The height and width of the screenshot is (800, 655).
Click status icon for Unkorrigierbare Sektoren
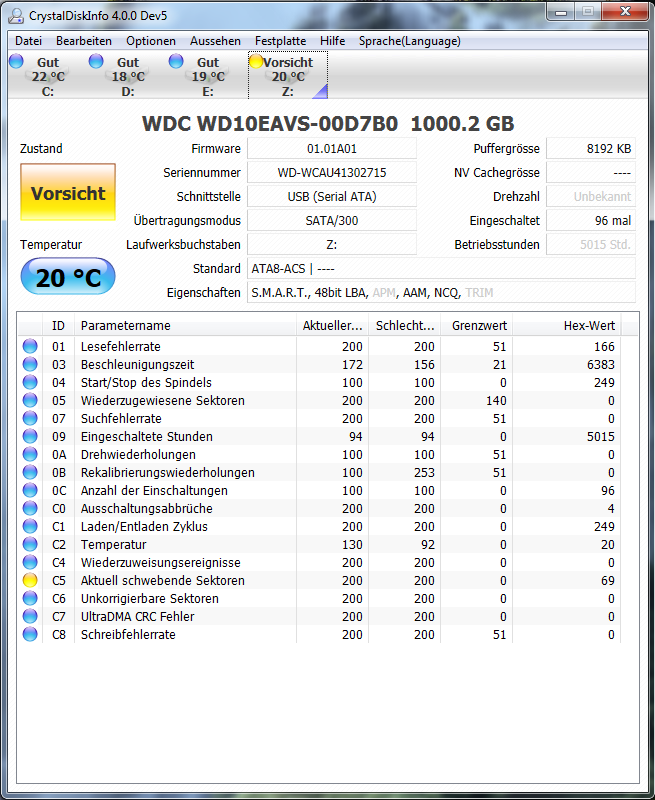pyautogui.click(x=30, y=598)
